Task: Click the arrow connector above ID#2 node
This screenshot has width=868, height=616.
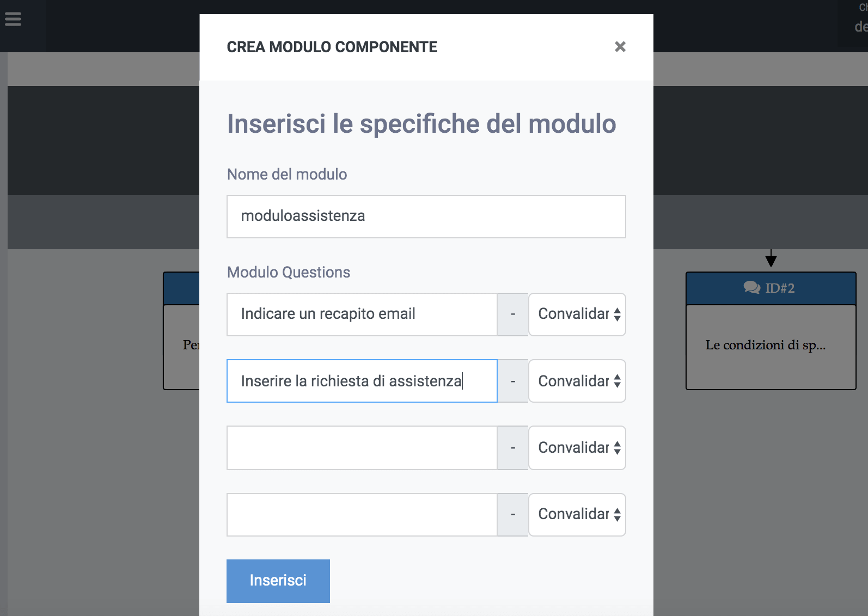Action: pos(771,258)
